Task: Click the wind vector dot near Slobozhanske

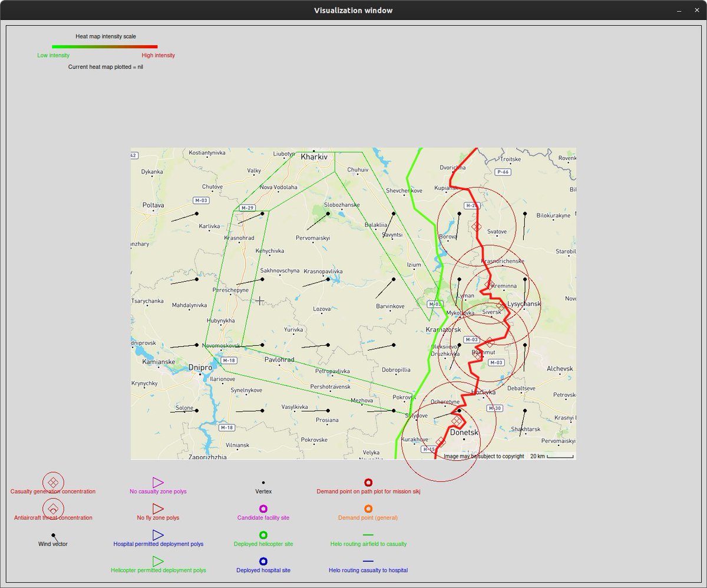Action: pyautogui.click(x=328, y=214)
